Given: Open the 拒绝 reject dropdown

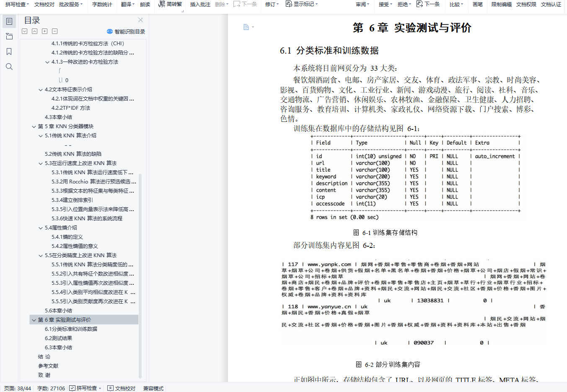Looking at the screenshot, I should [x=404, y=4].
